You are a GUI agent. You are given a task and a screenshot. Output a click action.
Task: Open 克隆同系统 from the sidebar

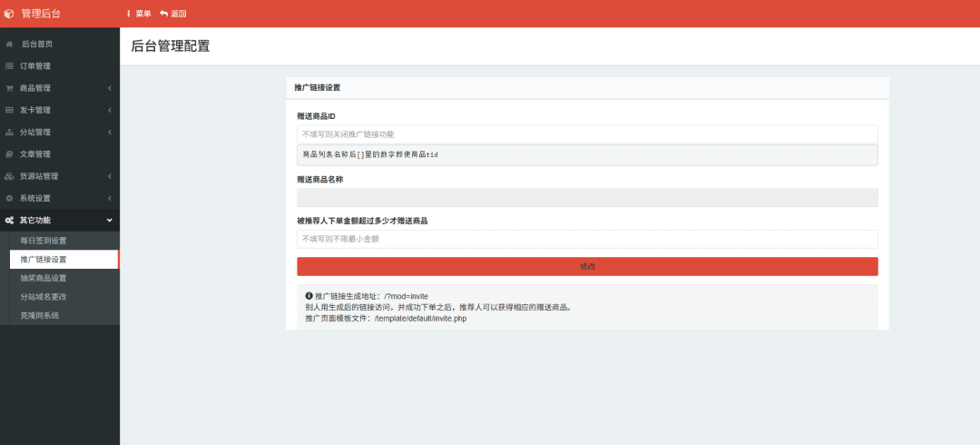[x=39, y=315]
